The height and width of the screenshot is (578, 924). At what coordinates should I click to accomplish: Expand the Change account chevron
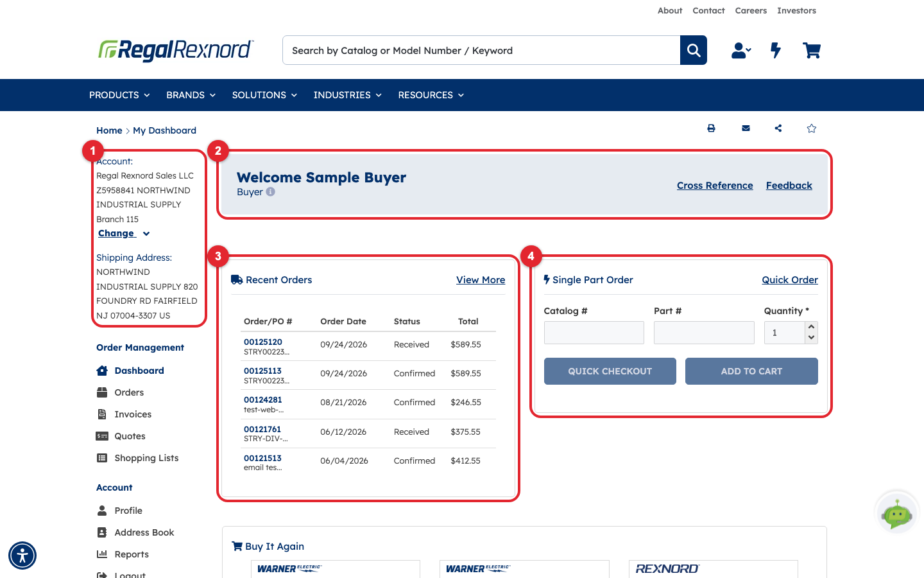pos(146,234)
